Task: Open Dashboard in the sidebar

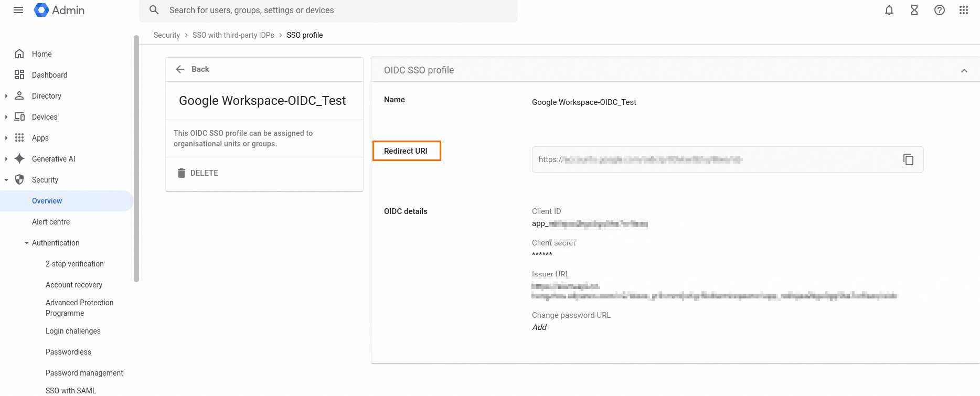Action: point(50,75)
